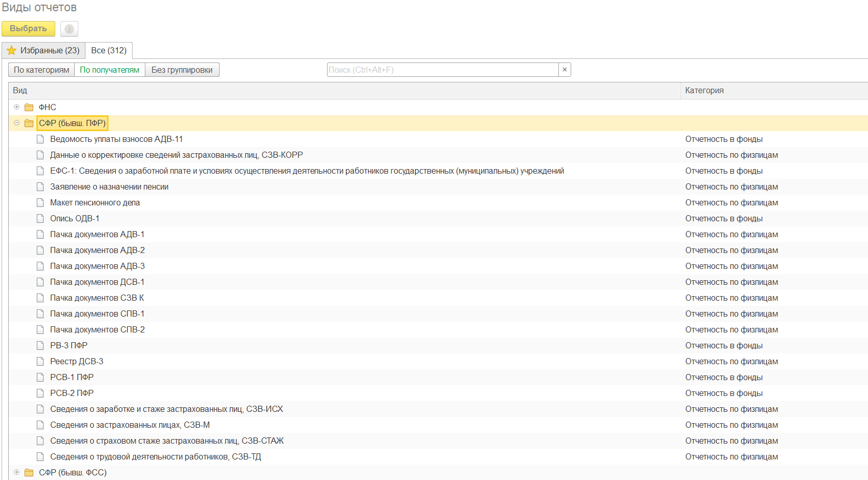Click document icon of Пачка документов СПВ-1
This screenshot has width=868, height=480.
point(40,314)
